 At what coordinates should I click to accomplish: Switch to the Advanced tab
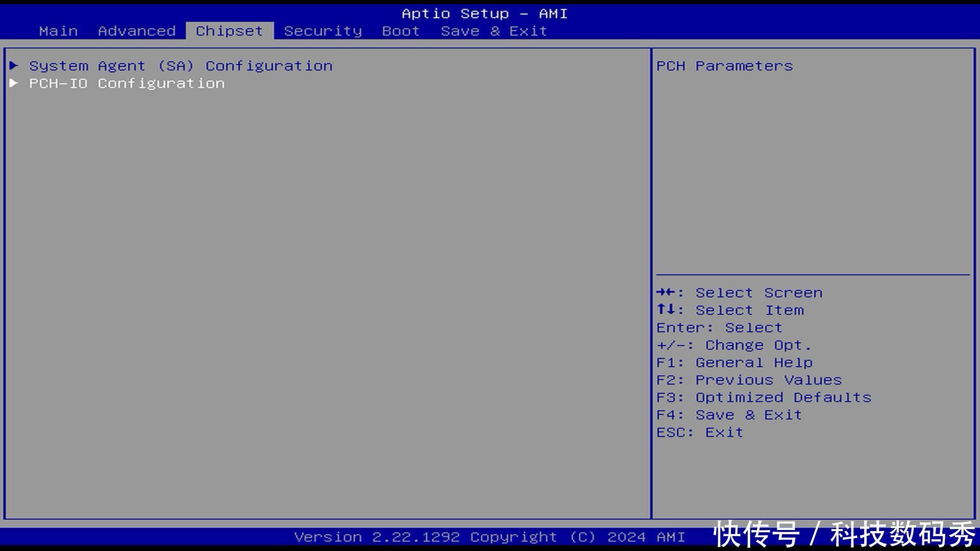pos(137,31)
